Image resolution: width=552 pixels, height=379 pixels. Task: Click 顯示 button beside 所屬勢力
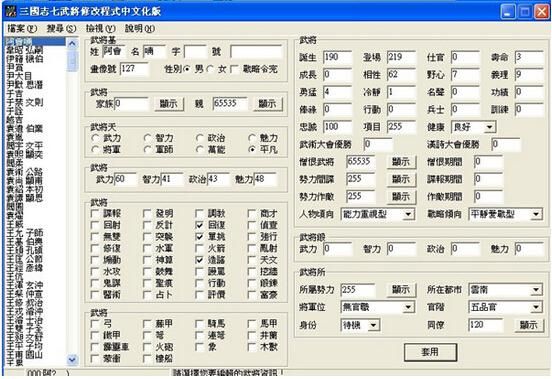(x=401, y=290)
